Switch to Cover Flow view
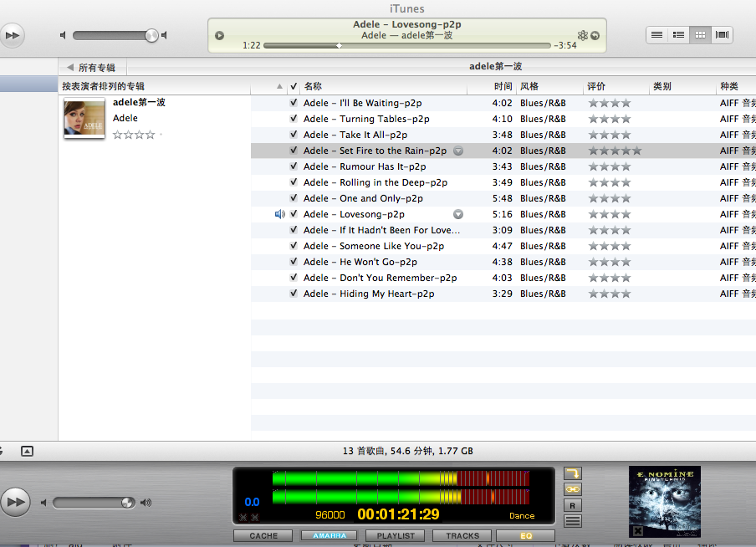The width and height of the screenshot is (756, 547). point(722,35)
